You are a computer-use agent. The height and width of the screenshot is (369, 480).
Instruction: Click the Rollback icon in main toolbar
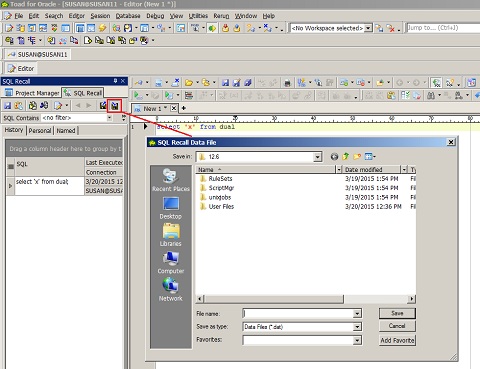(x=237, y=28)
